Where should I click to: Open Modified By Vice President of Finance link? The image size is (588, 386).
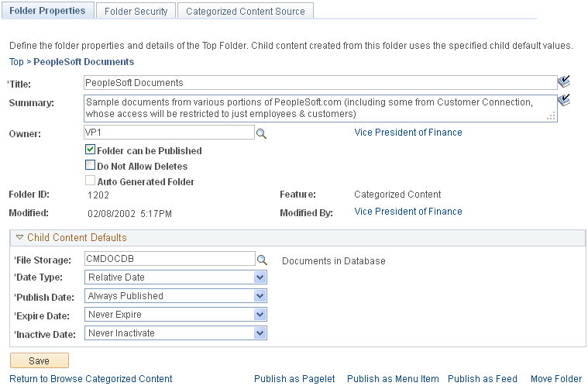tap(408, 212)
